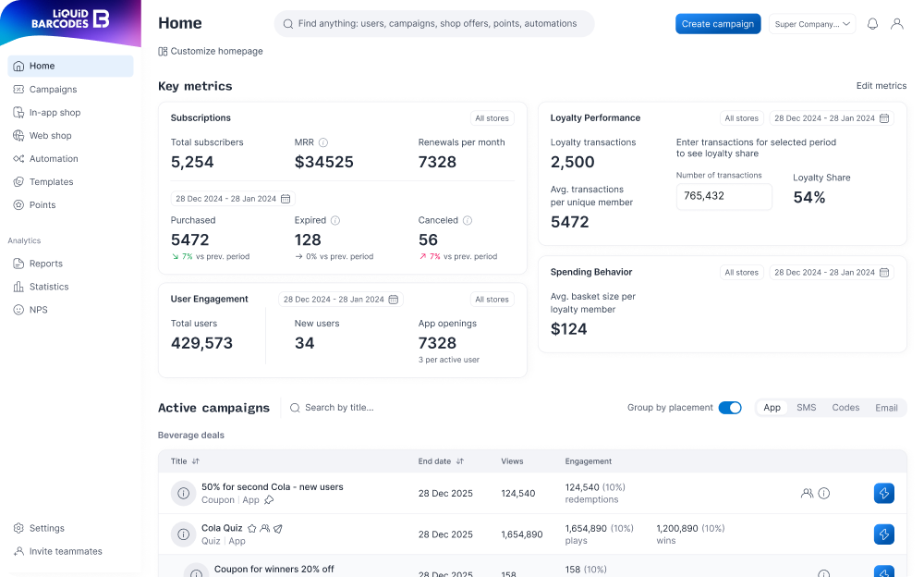The image size is (924, 577).
Task: Switch to the SMS campaigns tab
Action: tap(806, 407)
